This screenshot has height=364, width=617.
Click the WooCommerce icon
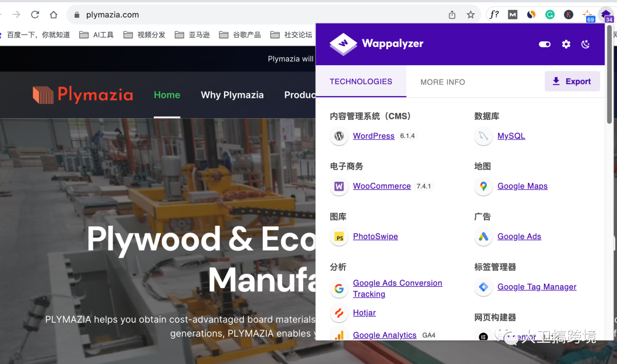339,186
